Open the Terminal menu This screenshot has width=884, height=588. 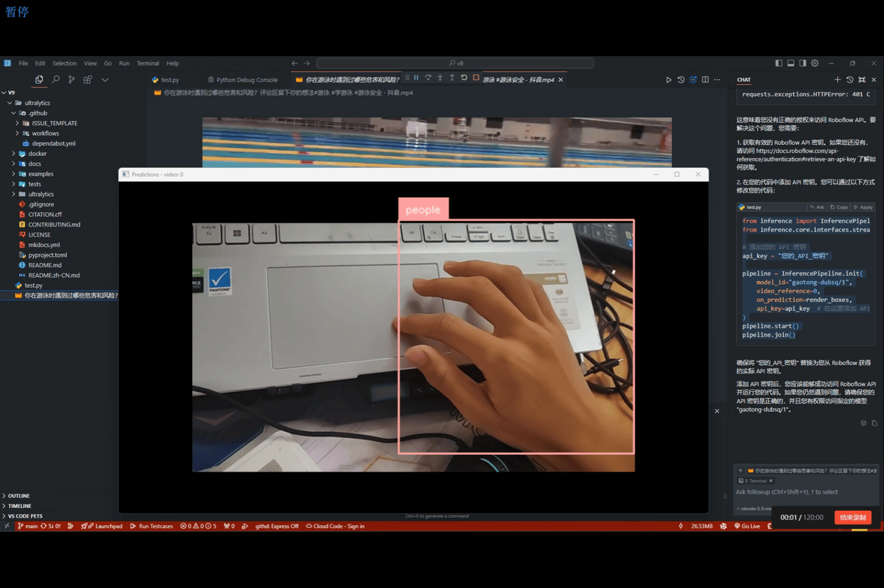coord(147,63)
